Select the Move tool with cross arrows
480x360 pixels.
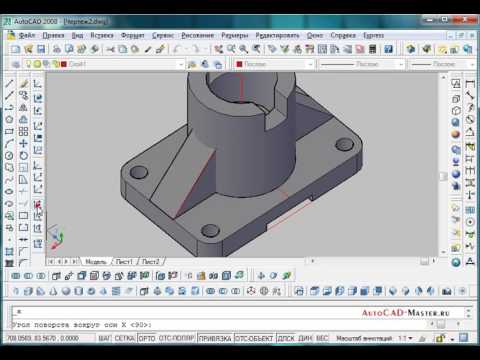(23, 143)
